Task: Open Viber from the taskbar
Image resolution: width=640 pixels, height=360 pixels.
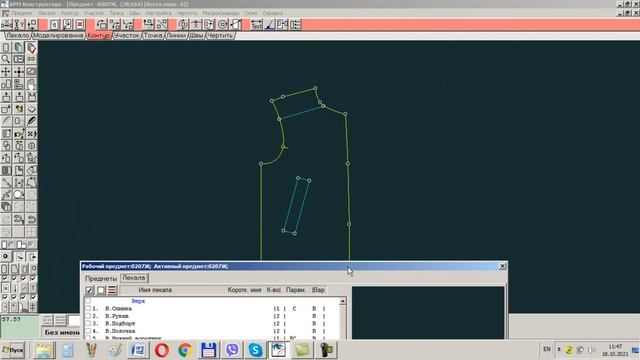Action: (232, 350)
